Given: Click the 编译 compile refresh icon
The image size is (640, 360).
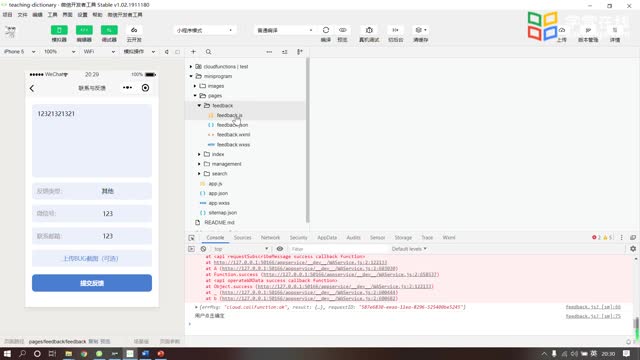Looking at the screenshot, I should point(326,30).
